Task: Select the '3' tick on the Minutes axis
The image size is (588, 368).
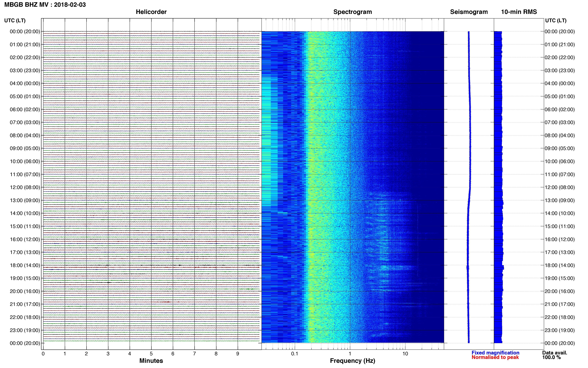Action: 108,354
